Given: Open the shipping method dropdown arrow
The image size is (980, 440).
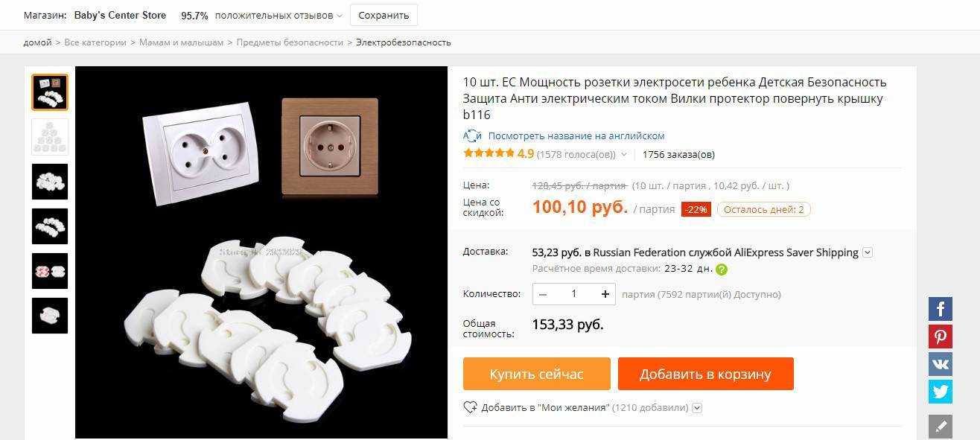Looking at the screenshot, I should click(868, 252).
